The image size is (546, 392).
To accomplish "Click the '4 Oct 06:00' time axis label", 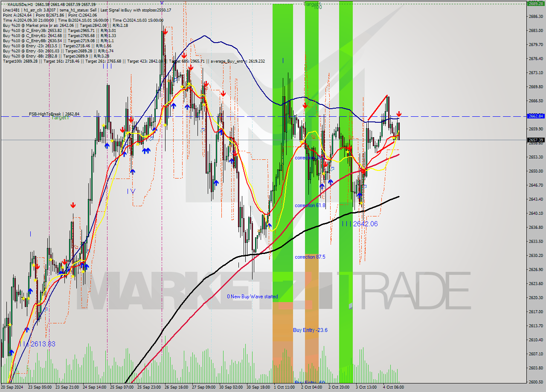I will 394,387.
